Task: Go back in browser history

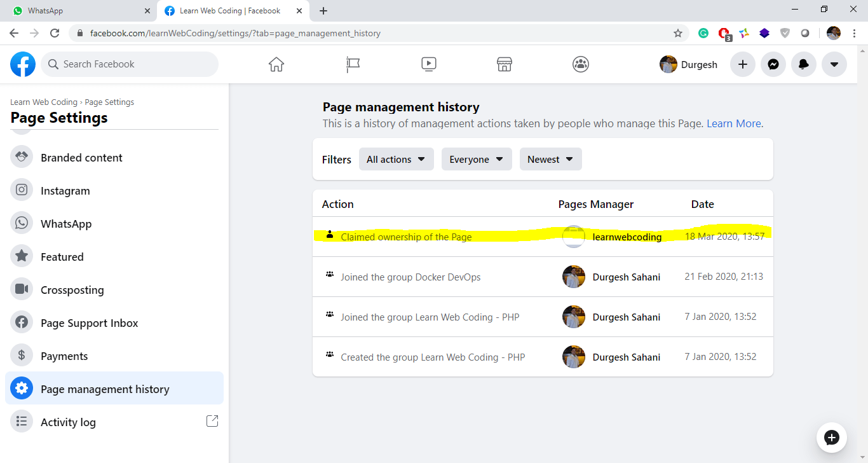Action: (x=14, y=33)
